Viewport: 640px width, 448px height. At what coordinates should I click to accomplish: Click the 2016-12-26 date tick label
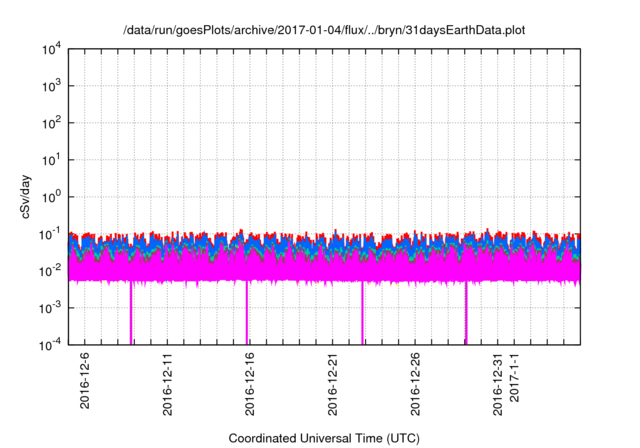[415, 384]
